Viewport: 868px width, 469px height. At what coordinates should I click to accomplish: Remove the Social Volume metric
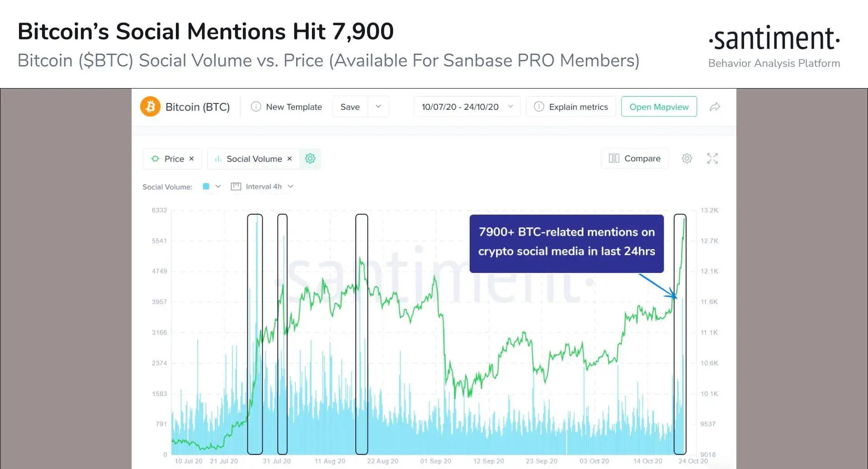(290, 159)
